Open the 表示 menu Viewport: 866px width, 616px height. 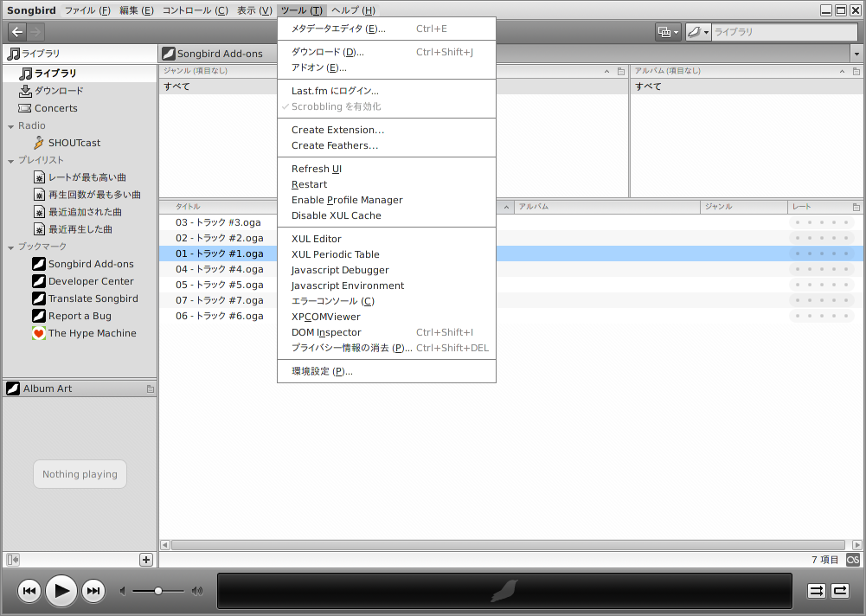coord(254,10)
